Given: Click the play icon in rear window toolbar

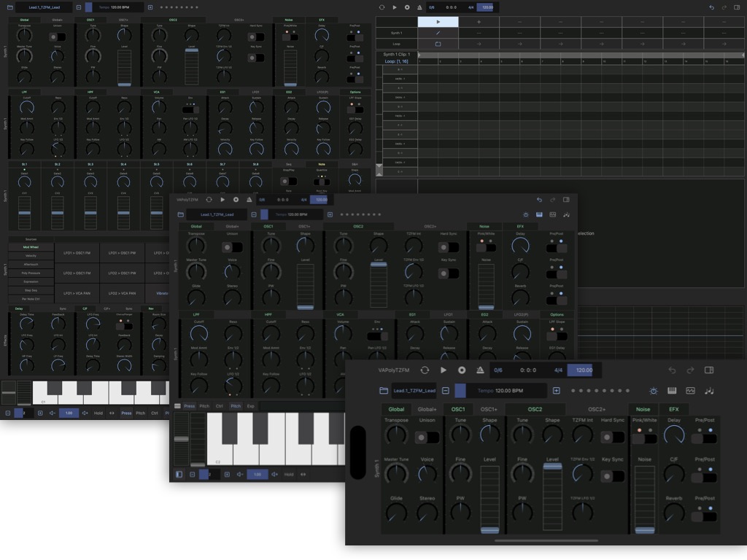Looking at the screenshot, I should (x=395, y=7).
